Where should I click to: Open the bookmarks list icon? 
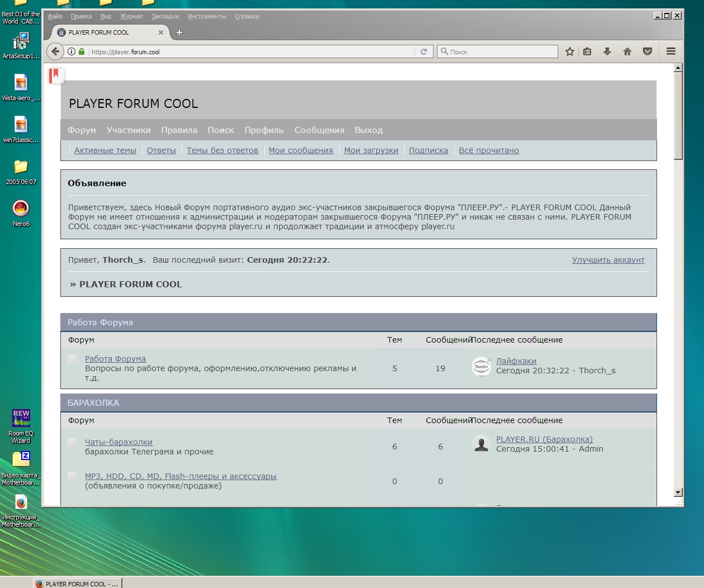[x=587, y=51]
